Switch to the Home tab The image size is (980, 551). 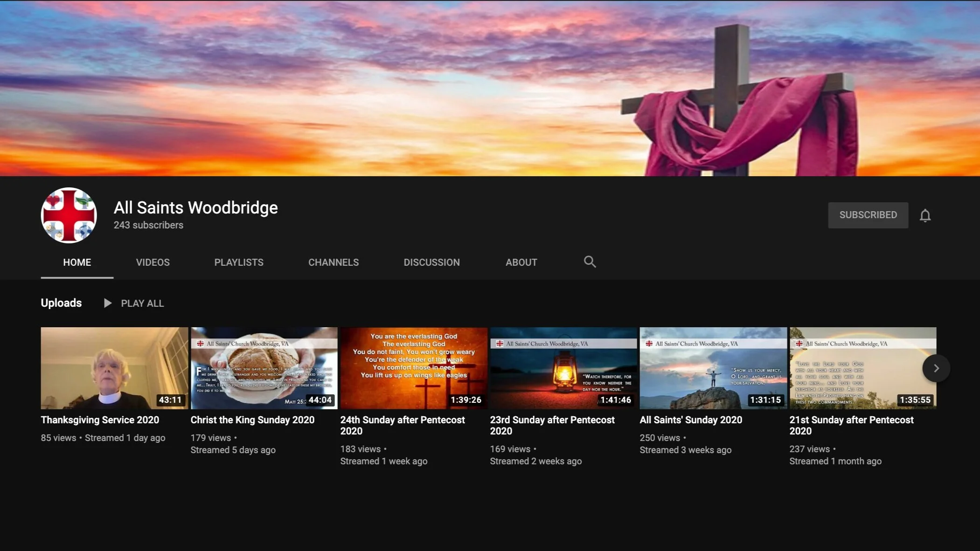77,262
